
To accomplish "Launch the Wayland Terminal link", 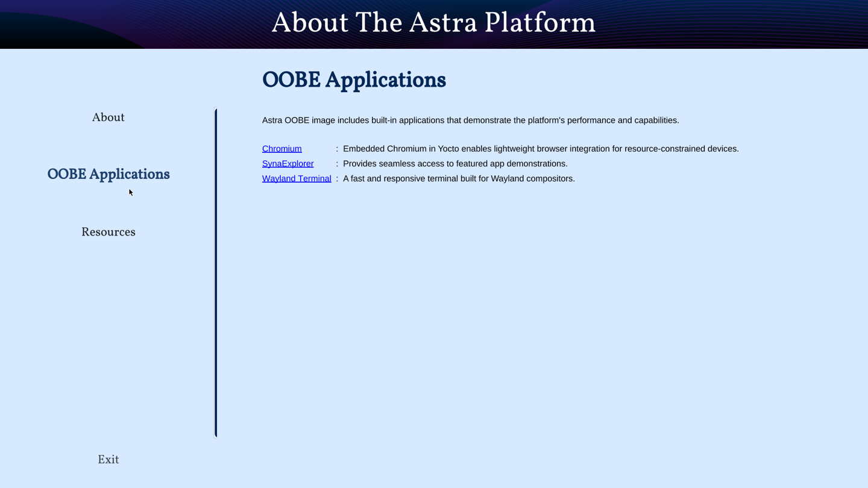I will pyautogui.click(x=297, y=179).
